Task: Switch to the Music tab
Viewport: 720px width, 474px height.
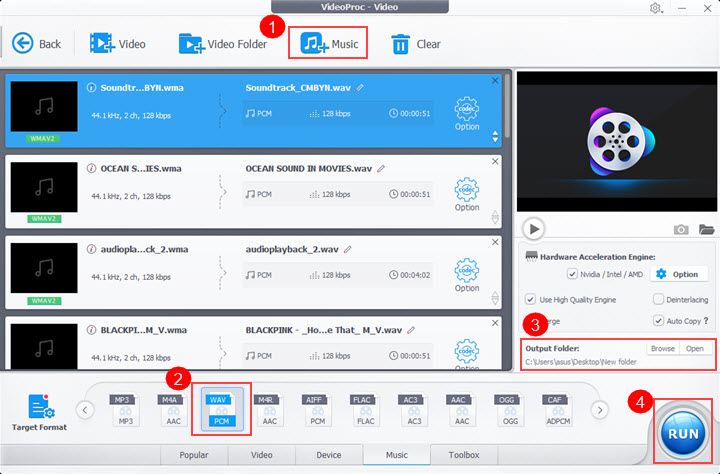Action: click(x=397, y=455)
